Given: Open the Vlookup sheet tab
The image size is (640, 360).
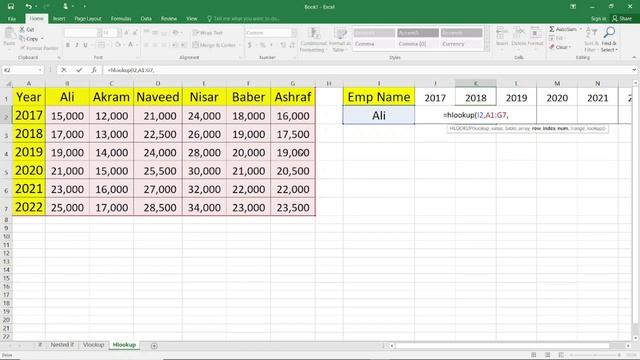Looking at the screenshot, I should click(93, 345).
